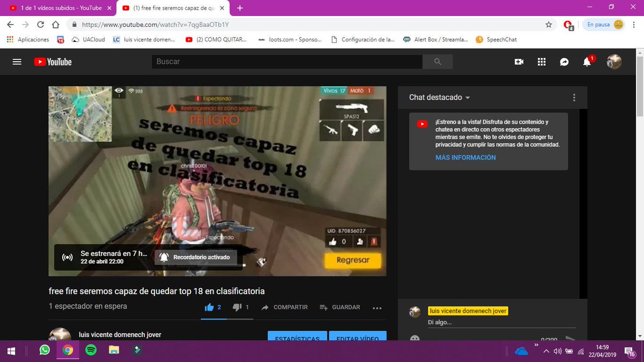Open the messages share icon
This screenshot has height=362, width=644.
[x=565, y=62]
